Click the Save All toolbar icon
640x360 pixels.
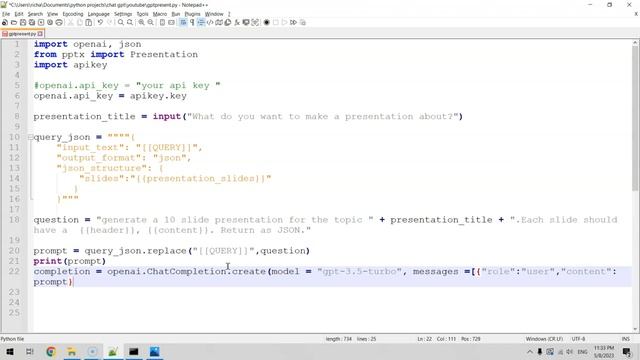point(32,22)
